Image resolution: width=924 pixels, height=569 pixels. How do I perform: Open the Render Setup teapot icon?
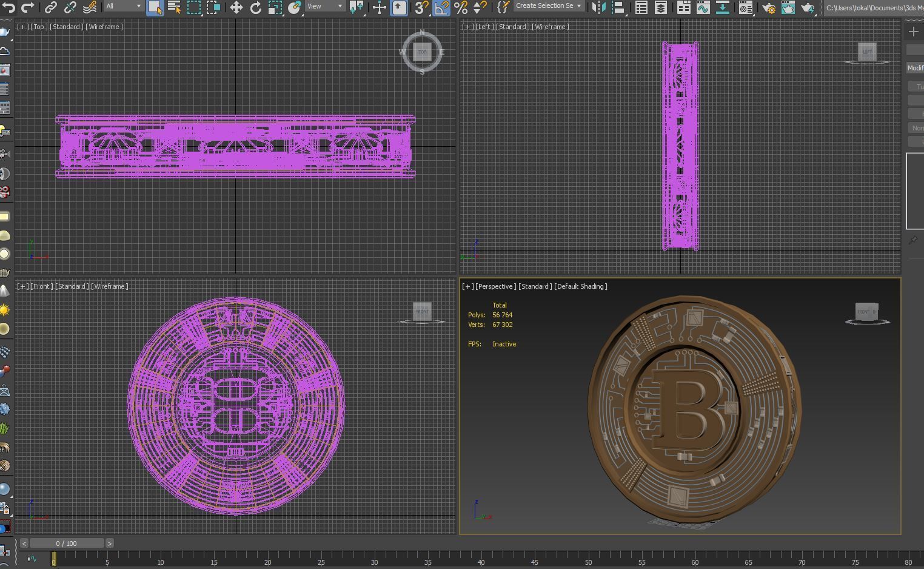click(768, 7)
